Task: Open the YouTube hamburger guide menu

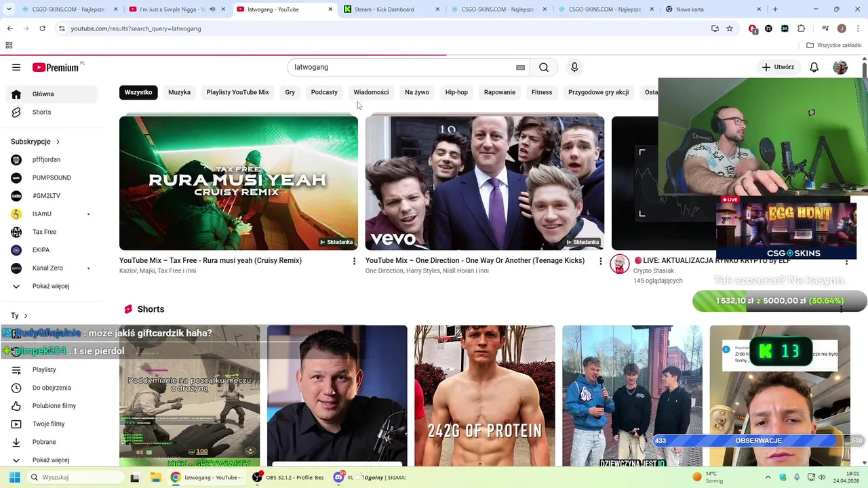Action: [x=16, y=67]
